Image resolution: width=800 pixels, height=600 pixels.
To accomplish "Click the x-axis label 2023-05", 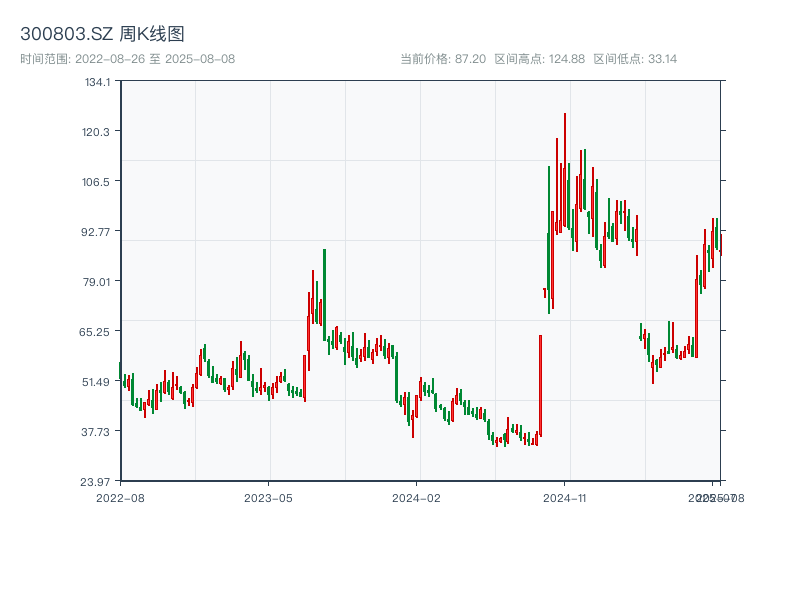I will (x=268, y=498).
